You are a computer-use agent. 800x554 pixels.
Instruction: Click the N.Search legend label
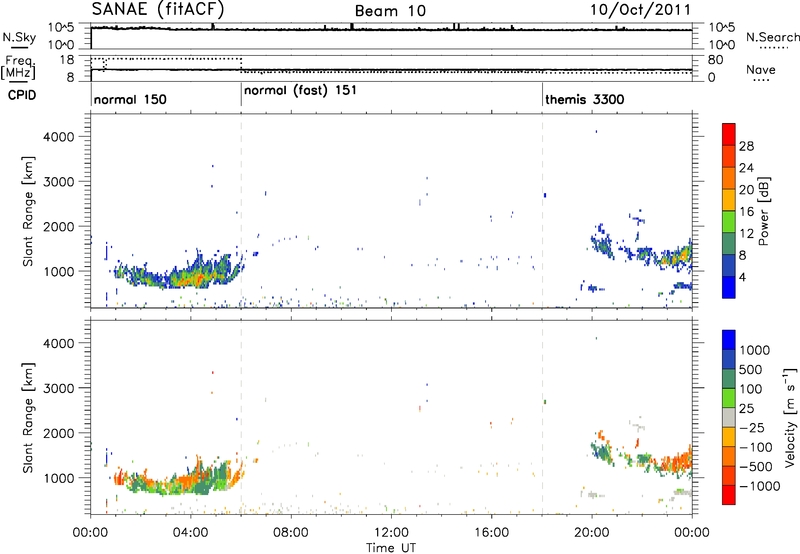pos(773,37)
